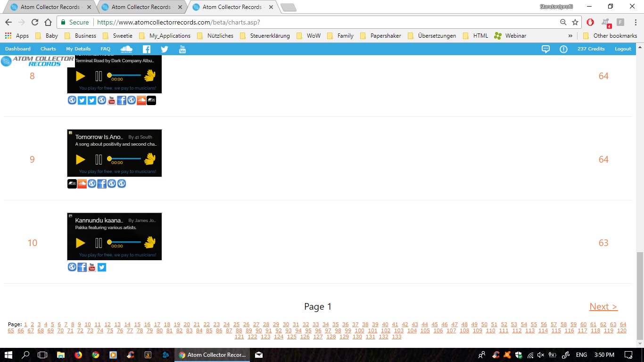The height and width of the screenshot is (362, 644).
Task: Bookmark this page with the star
Action: point(575,22)
